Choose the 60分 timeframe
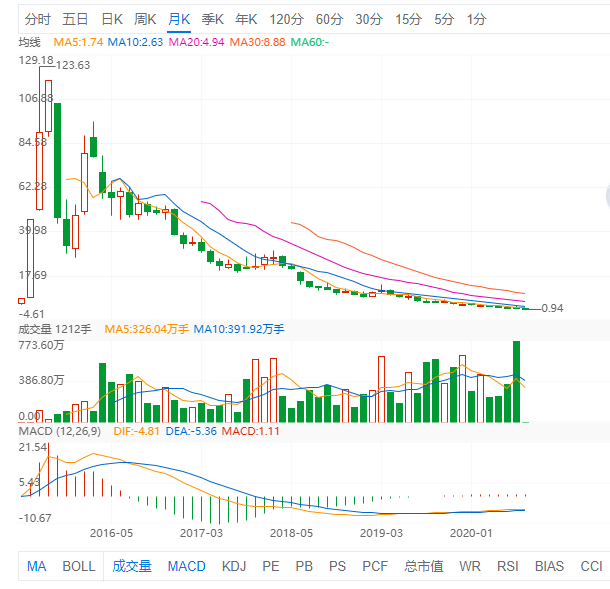 tap(329, 19)
